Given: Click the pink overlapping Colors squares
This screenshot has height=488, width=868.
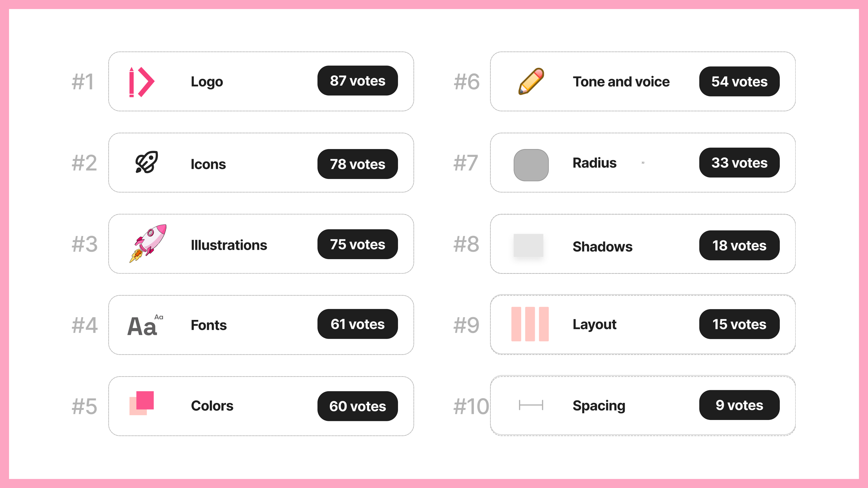Looking at the screenshot, I should click(x=142, y=403).
